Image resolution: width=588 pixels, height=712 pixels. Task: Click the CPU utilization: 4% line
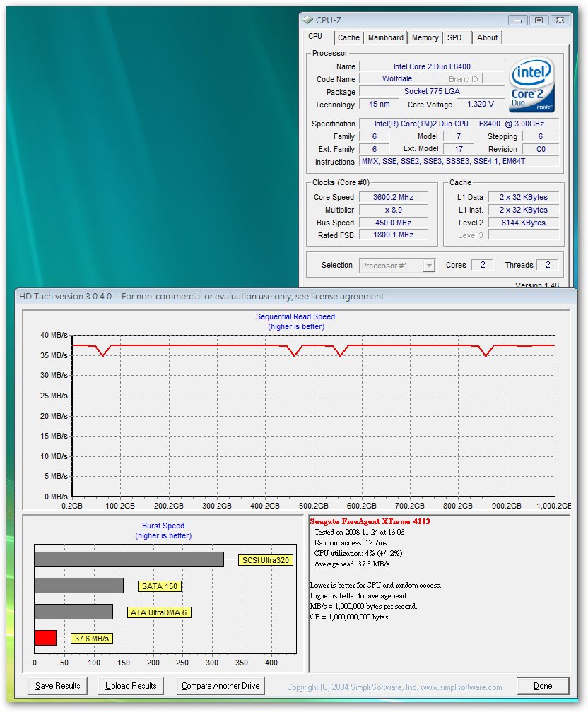(358, 553)
